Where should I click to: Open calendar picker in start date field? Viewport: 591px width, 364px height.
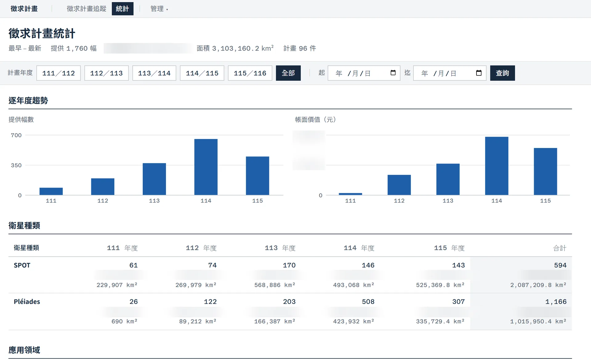[x=393, y=73]
